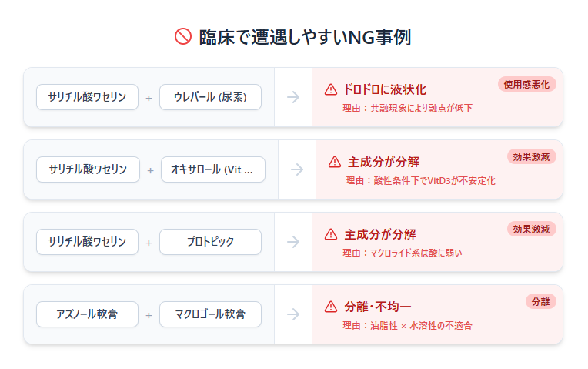The height and width of the screenshot is (369, 588).
Task: Click warning triangle in the オキサロール row
Action: (334, 162)
